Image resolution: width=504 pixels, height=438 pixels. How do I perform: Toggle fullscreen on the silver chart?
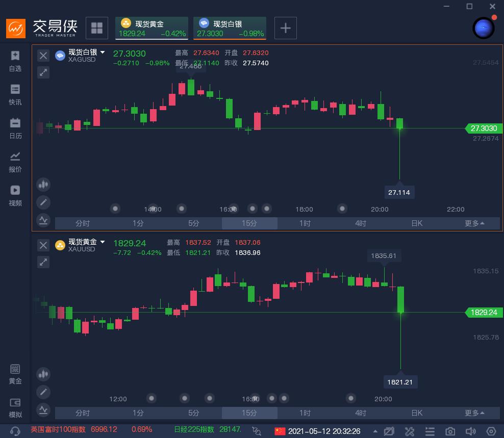(x=43, y=72)
